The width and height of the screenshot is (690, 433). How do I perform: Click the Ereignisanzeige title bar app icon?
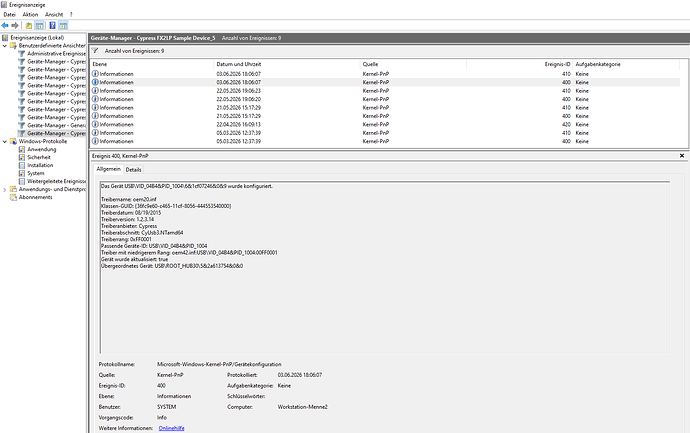pyautogui.click(x=4, y=4)
